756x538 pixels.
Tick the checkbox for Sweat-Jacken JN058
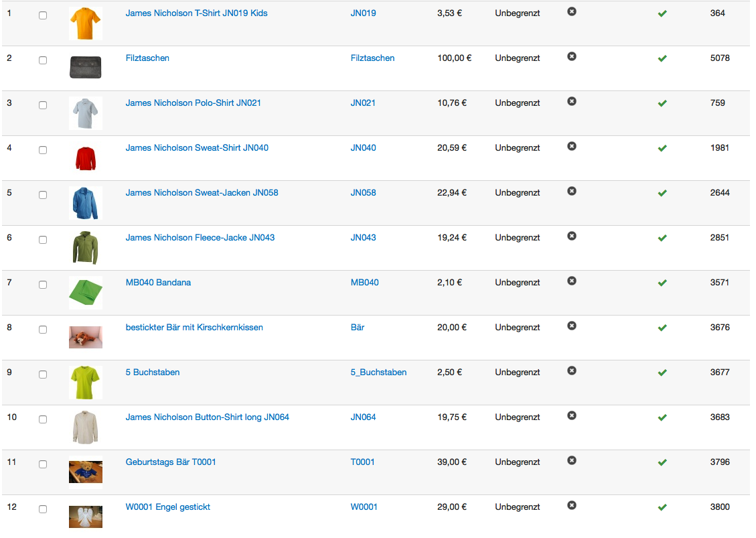tap(43, 195)
